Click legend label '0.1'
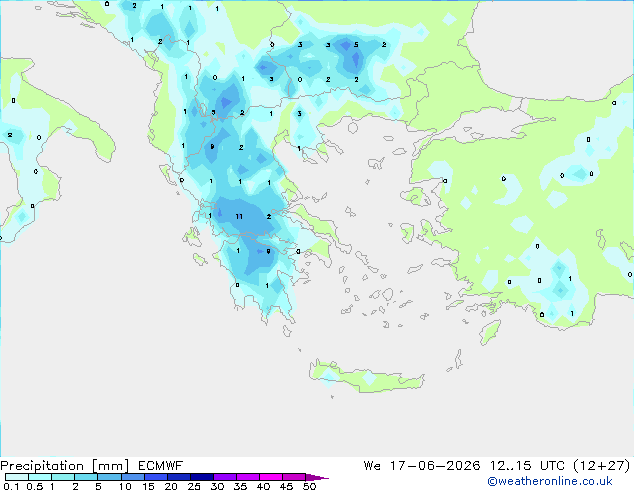634x490 pixels. click(11, 486)
